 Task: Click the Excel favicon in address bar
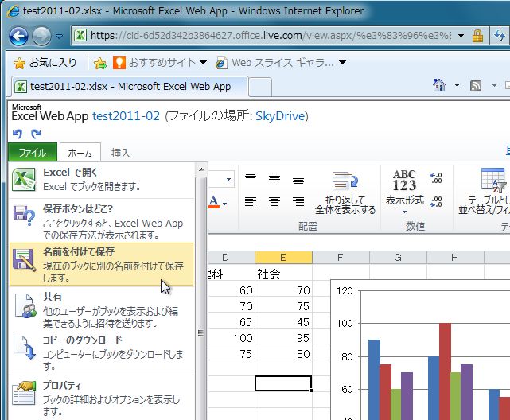(80, 36)
